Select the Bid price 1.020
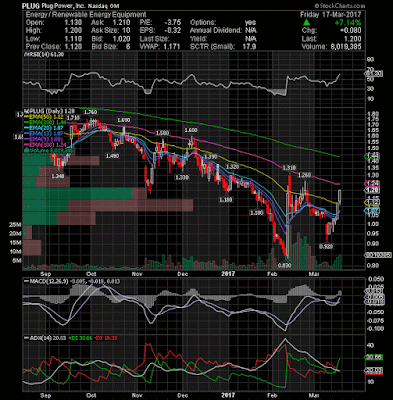This screenshot has width=393, height=400. click(x=121, y=39)
